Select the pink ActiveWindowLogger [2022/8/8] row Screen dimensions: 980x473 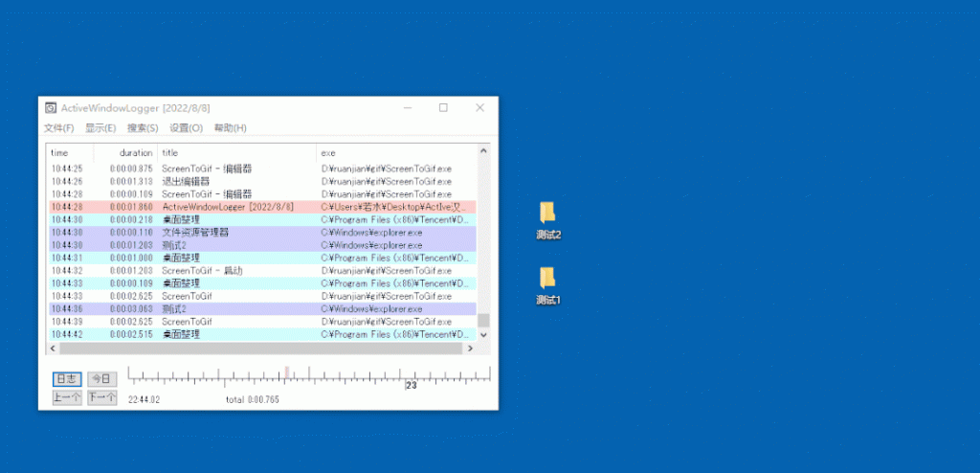coord(262,207)
